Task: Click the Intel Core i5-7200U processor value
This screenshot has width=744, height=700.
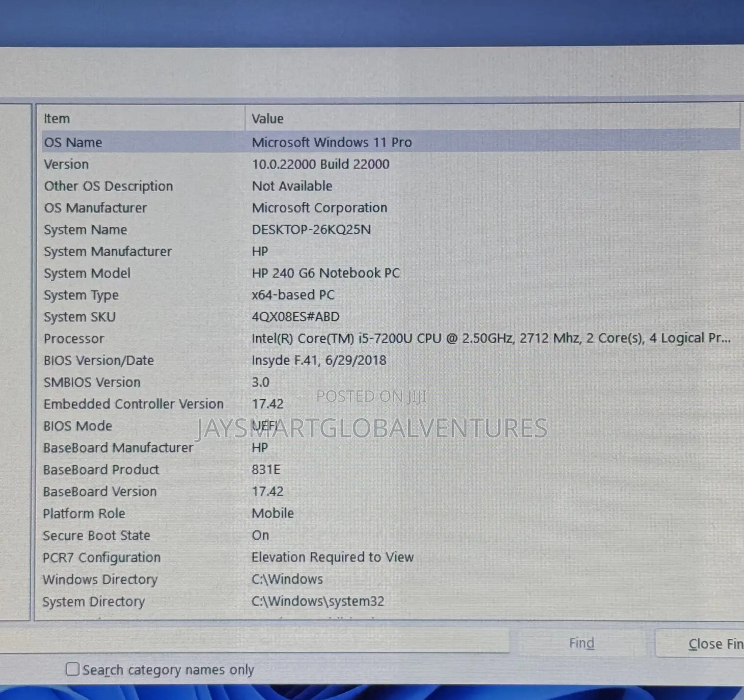Action: (x=491, y=338)
